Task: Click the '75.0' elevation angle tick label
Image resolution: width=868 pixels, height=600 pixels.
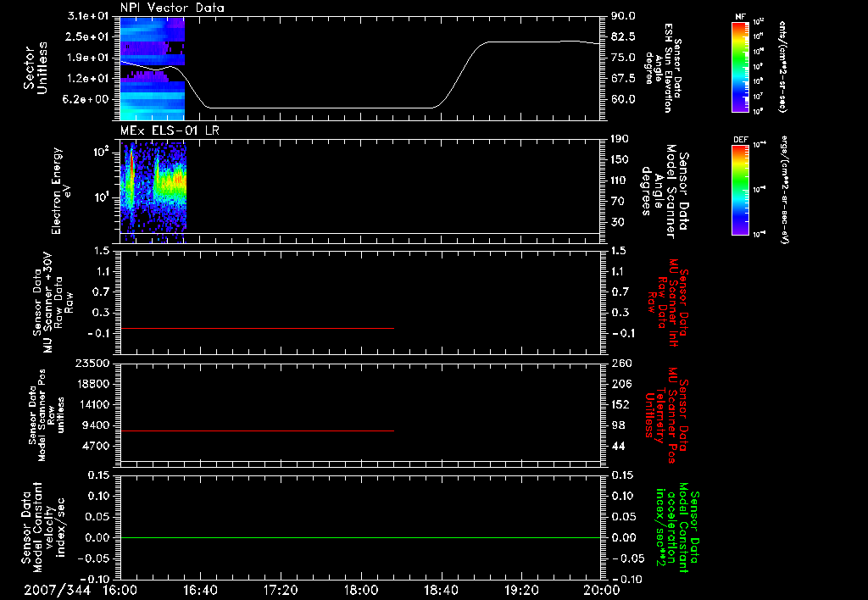Action: tap(623, 58)
